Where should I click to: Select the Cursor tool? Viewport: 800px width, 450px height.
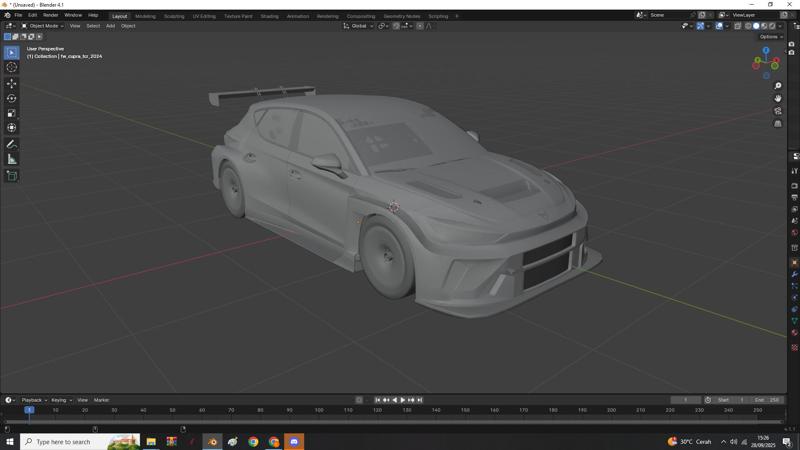[12, 67]
